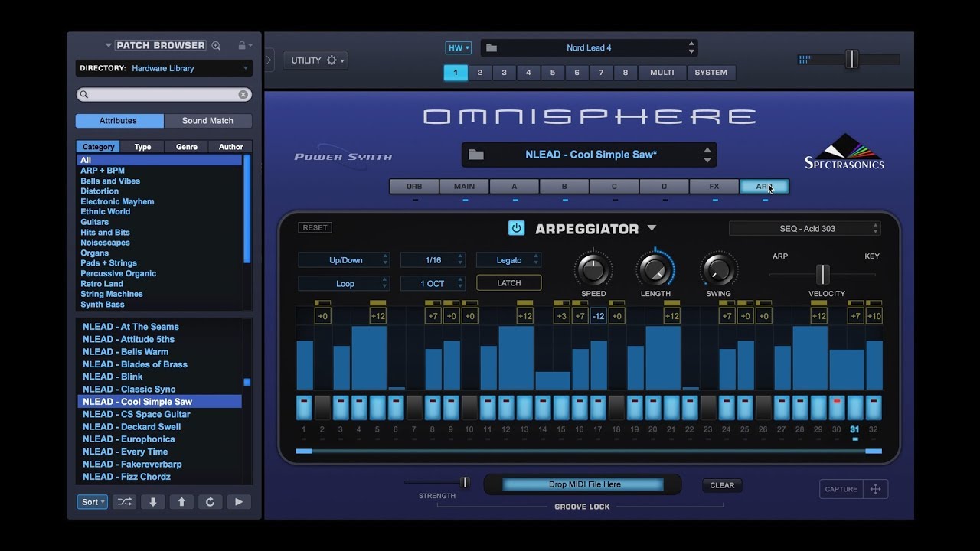The height and width of the screenshot is (551, 980).
Task: Clear the patch search field with X
Action: [243, 94]
